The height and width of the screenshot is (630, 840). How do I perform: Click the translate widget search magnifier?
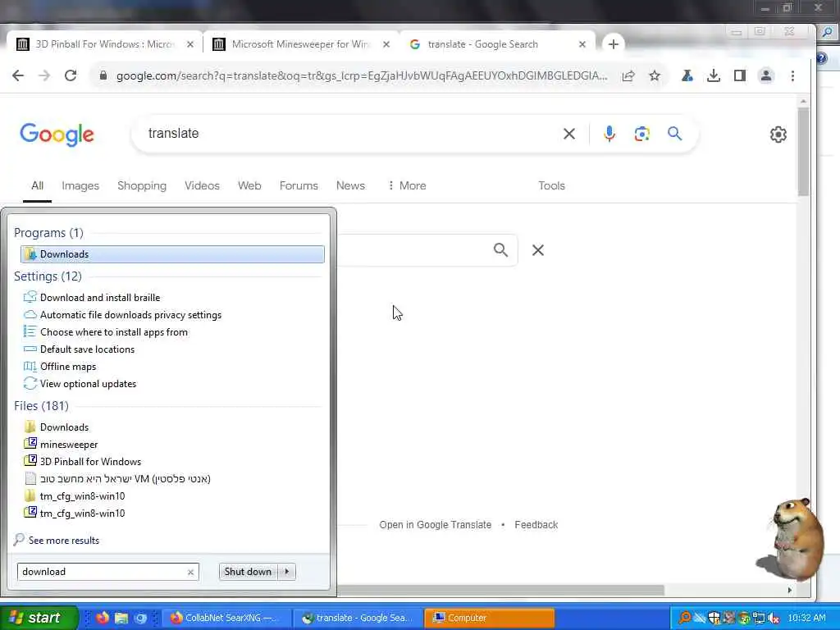click(500, 249)
